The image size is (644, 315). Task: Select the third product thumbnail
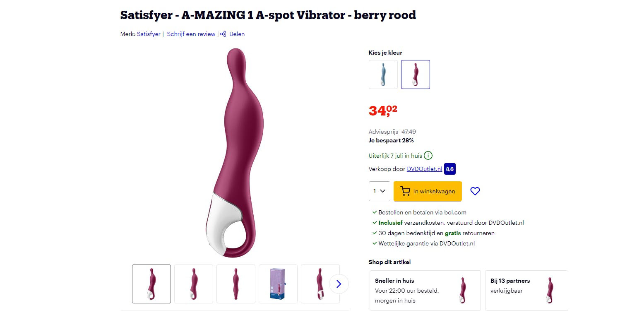tap(236, 284)
